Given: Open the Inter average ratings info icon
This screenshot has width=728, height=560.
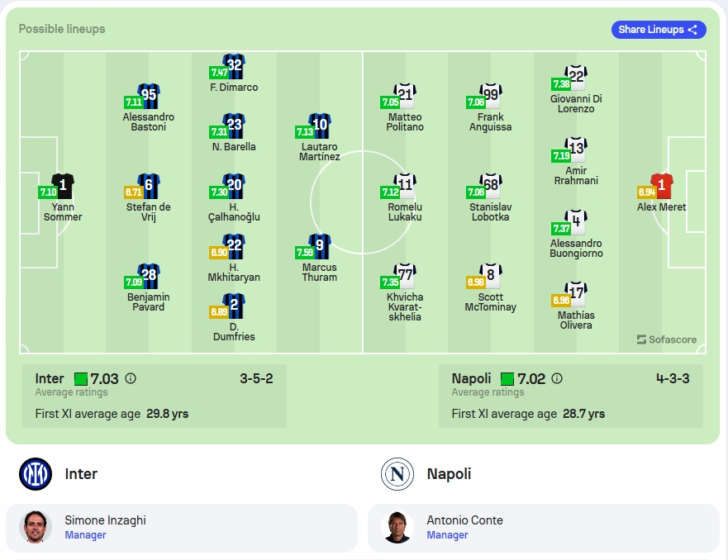Looking at the screenshot, I should click(x=131, y=378).
